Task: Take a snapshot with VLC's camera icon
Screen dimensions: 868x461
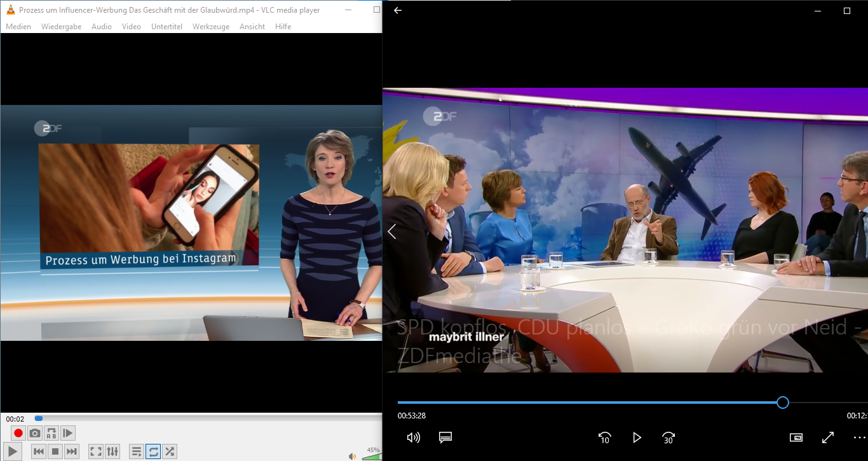Action: tap(35, 433)
